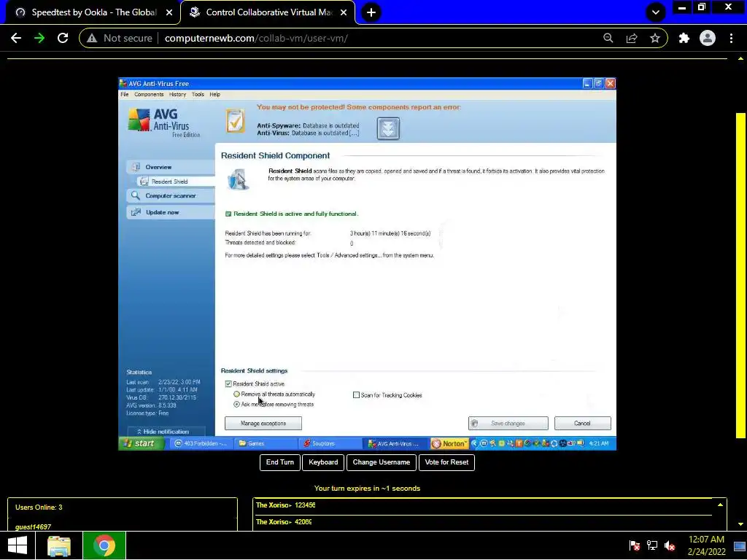Select user guest14697 in users list
747x560 pixels.
(33, 526)
